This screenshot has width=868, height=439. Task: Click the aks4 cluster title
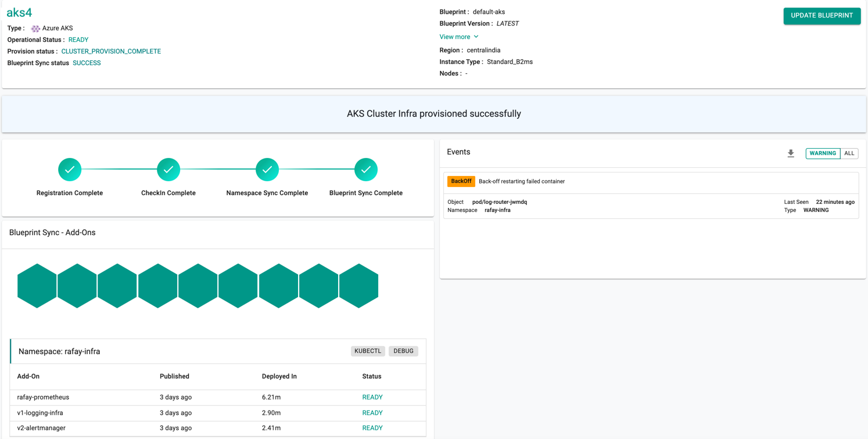click(19, 12)
